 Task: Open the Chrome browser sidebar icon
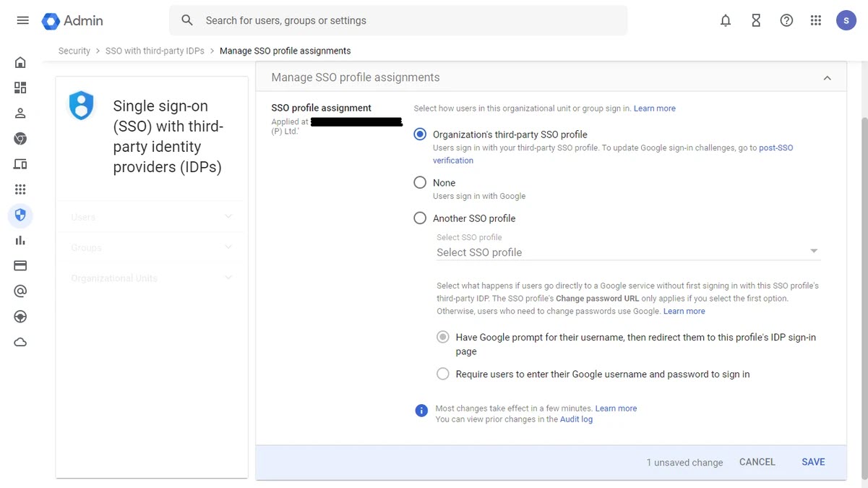20,139
